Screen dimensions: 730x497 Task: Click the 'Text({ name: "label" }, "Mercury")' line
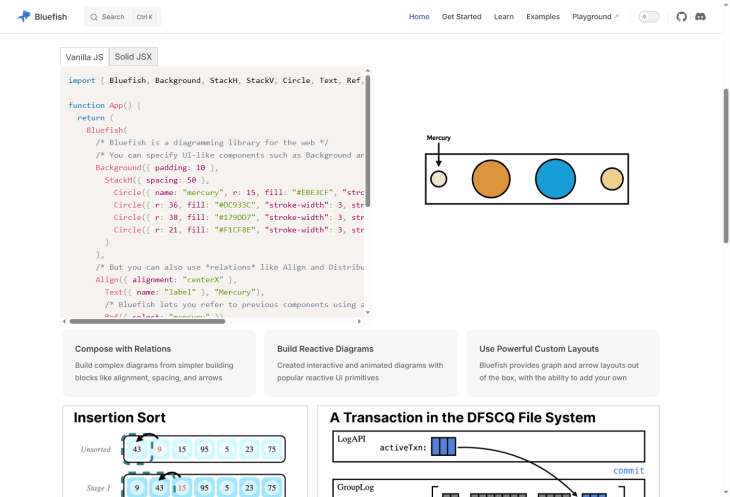point(184,292)
